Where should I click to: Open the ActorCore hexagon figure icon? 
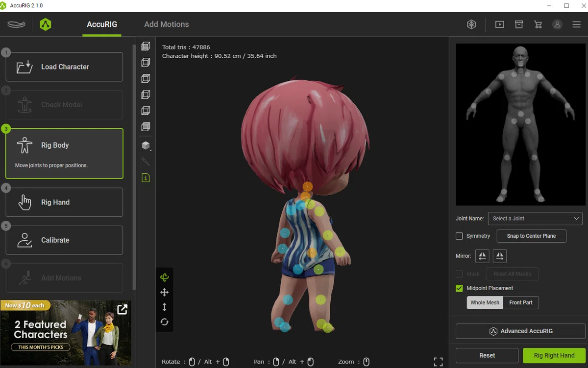471,24
